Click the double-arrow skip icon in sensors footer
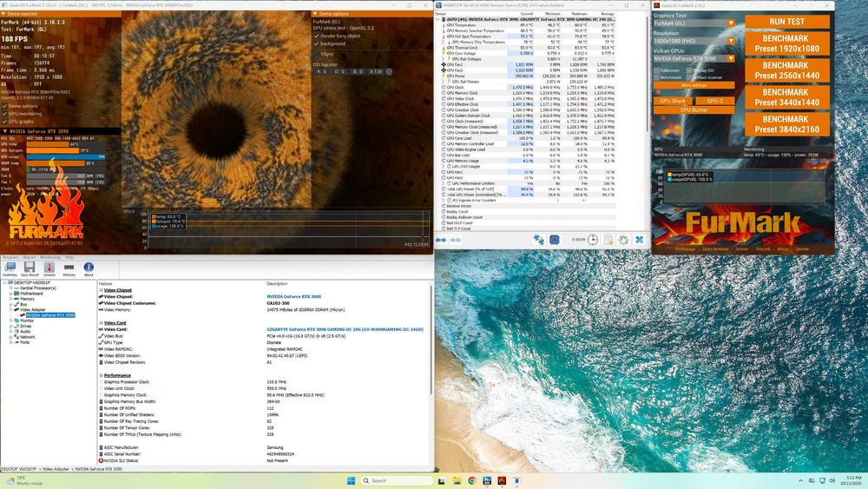The image size is (868, 489). [455, 240]
